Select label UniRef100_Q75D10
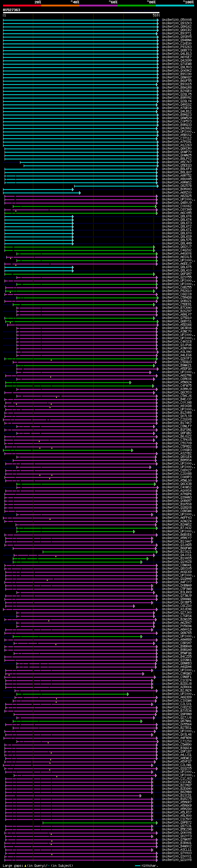 coord(177,318)
